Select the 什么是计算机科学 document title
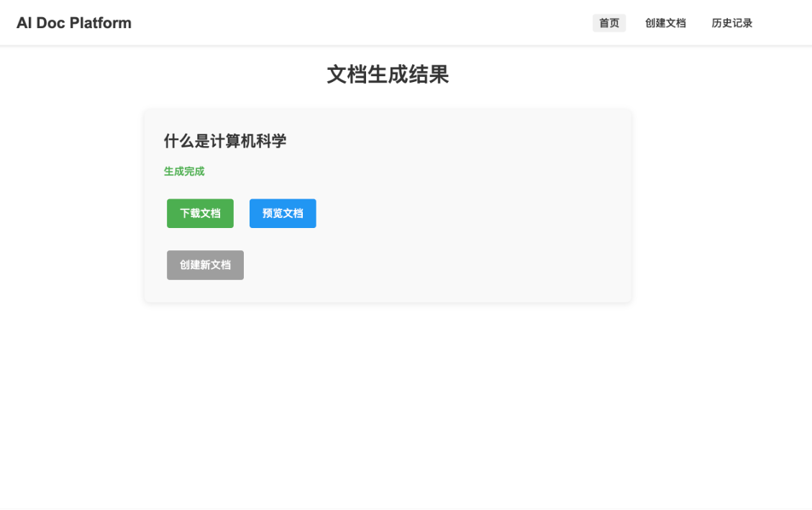 pos(225,141)
